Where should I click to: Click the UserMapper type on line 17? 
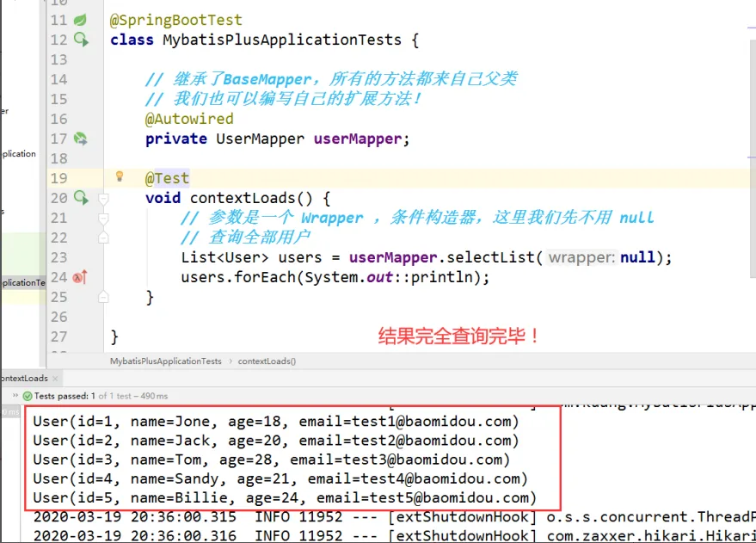pyautogui.click(x=260, y=139)
